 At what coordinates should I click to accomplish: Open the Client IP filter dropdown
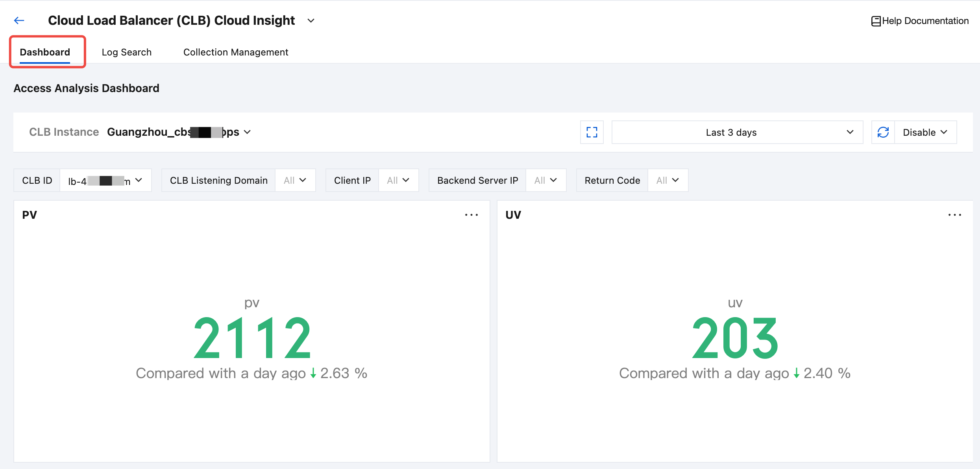398,180
